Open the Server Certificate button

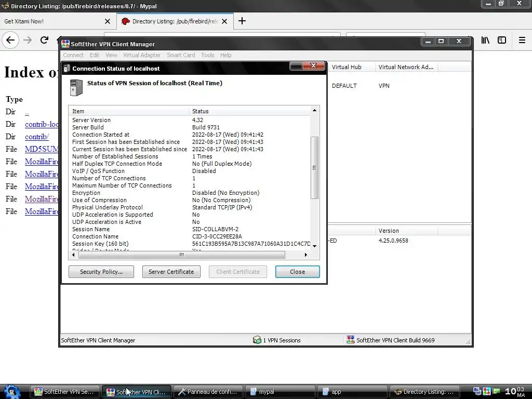point(171,272)
